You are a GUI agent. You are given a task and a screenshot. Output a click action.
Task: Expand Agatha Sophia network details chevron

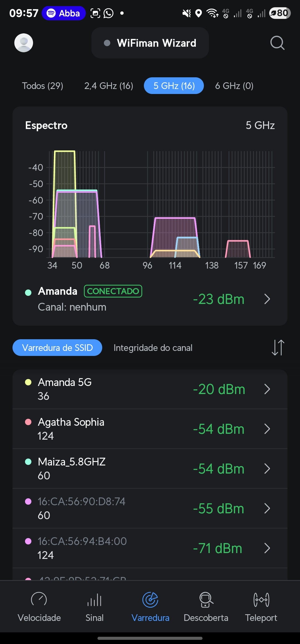click(x=267, y=429)
